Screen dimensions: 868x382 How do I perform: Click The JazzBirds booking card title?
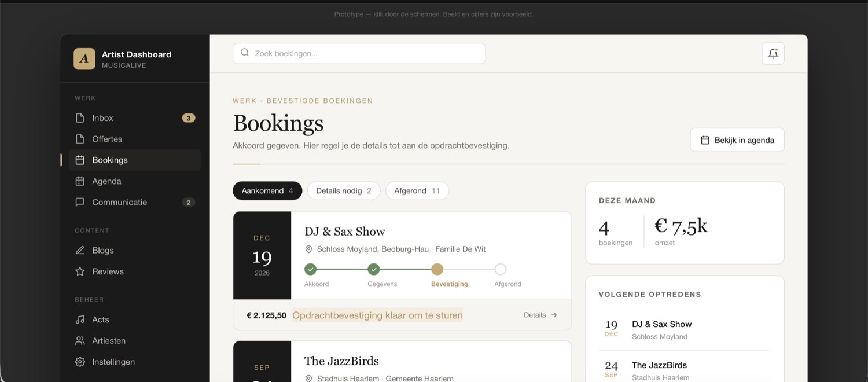(341, 361)
